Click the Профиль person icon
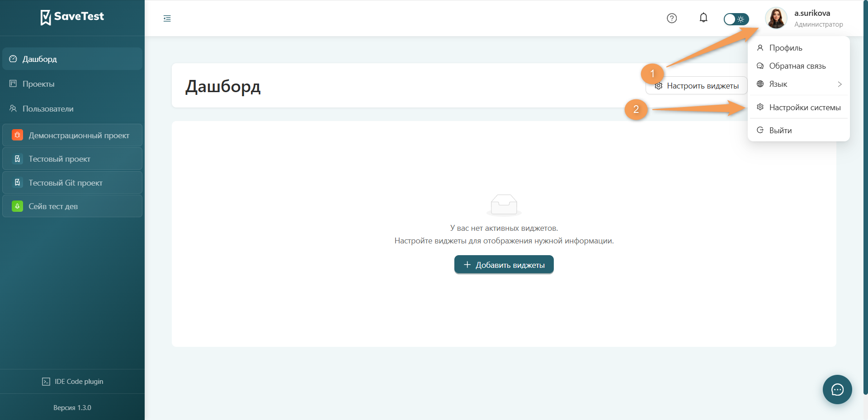Image resolution: width=868 pixels, height=420 pixels. tap(760, 48)
